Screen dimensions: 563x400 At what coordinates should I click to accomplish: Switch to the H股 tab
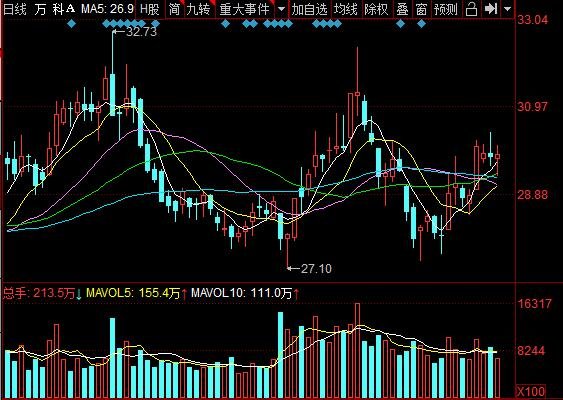click(149, 9)
